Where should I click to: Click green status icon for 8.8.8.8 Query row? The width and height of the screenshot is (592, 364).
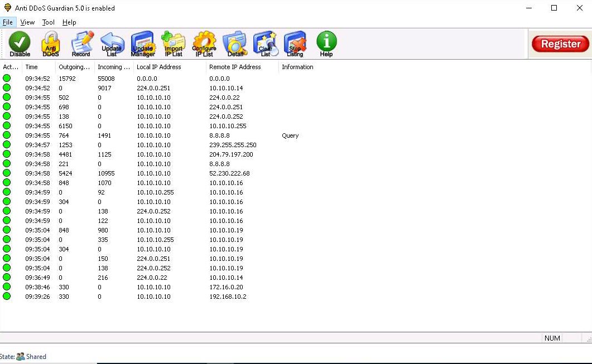click(7, 135)
